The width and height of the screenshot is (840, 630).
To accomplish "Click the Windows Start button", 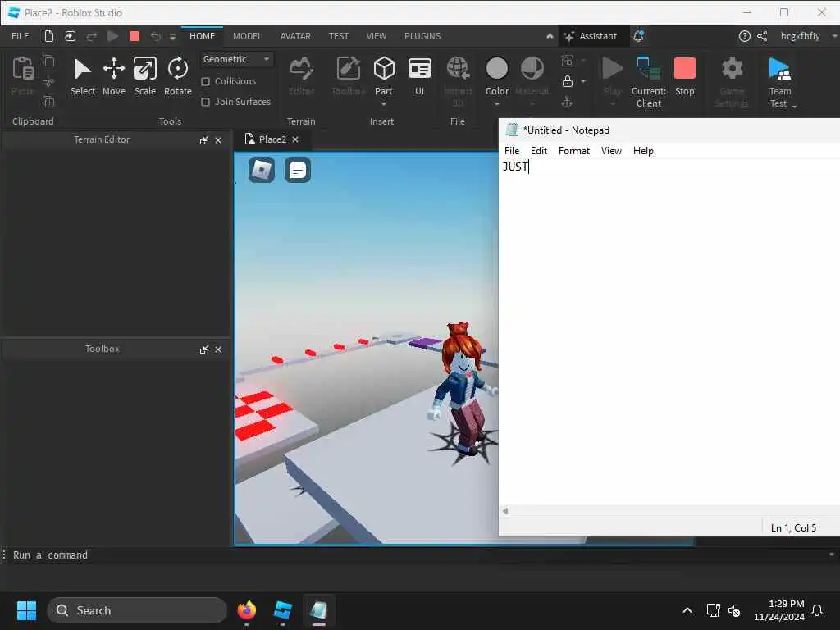I will (x=26, y=610).
